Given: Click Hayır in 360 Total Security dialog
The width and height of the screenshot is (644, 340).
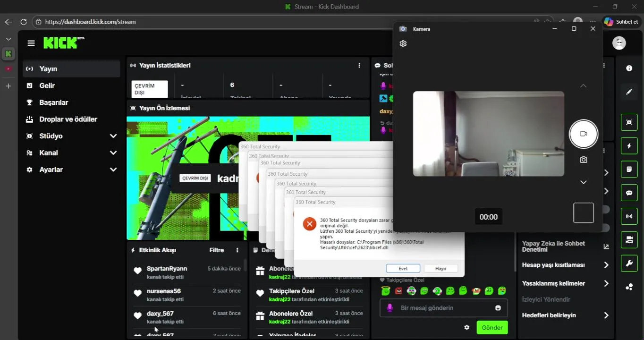Looking at the screenshot, I should tap(441, 268).
